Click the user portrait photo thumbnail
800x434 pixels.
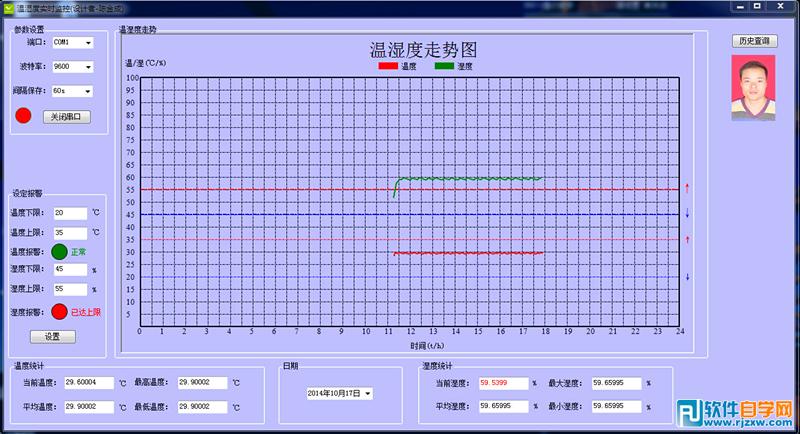click(x=753, y=88)
